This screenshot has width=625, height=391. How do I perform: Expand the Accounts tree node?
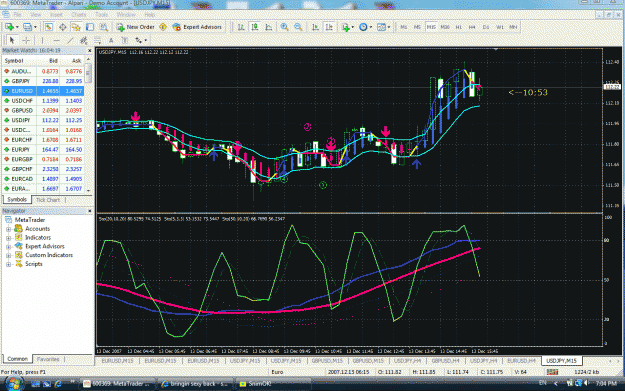coord(8,229)
